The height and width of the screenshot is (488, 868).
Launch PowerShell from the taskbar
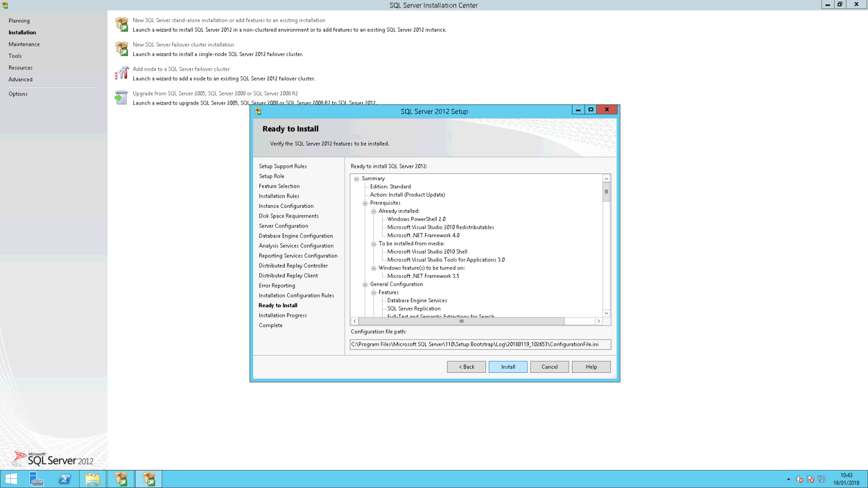(x=64, y=479)
